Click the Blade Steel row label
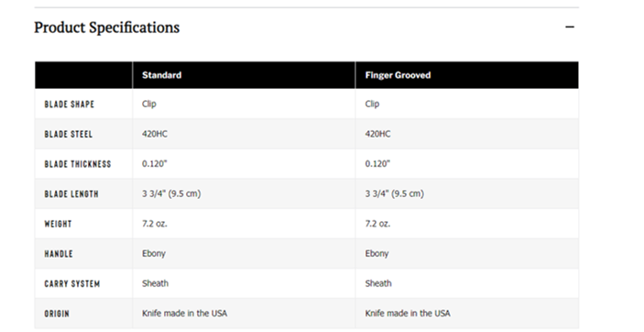 68,134
